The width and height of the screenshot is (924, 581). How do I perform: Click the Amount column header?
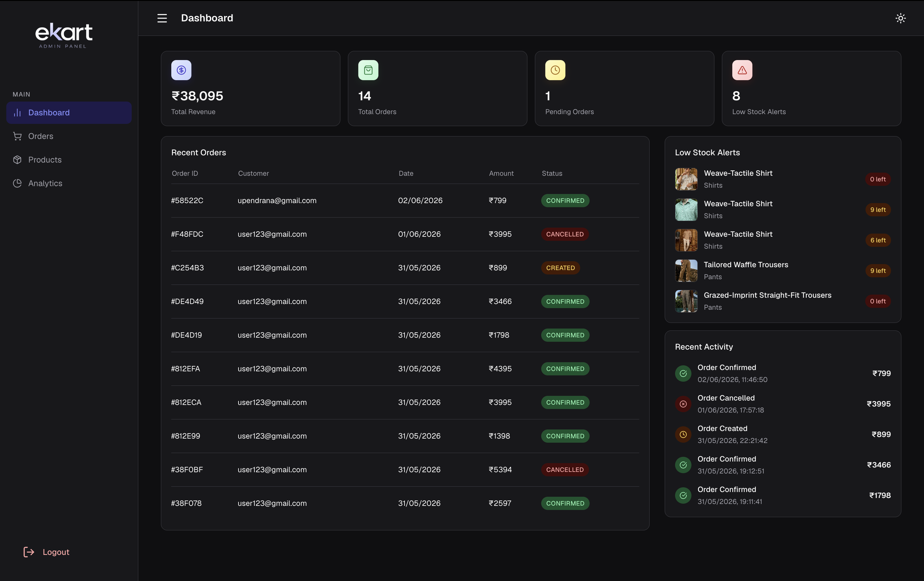coord(501,174)
